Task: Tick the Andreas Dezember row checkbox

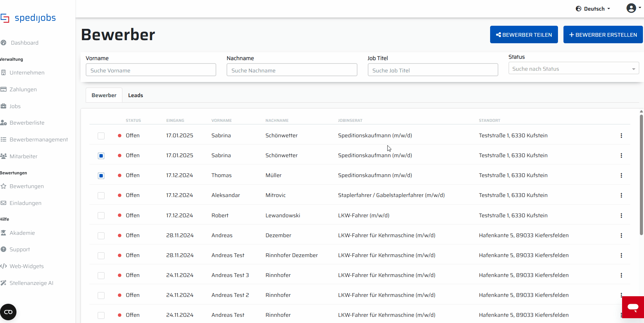Action: 101,236
